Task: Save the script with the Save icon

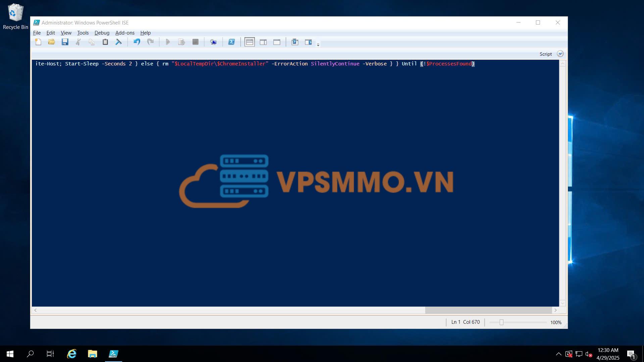Action: click(65, 42)
